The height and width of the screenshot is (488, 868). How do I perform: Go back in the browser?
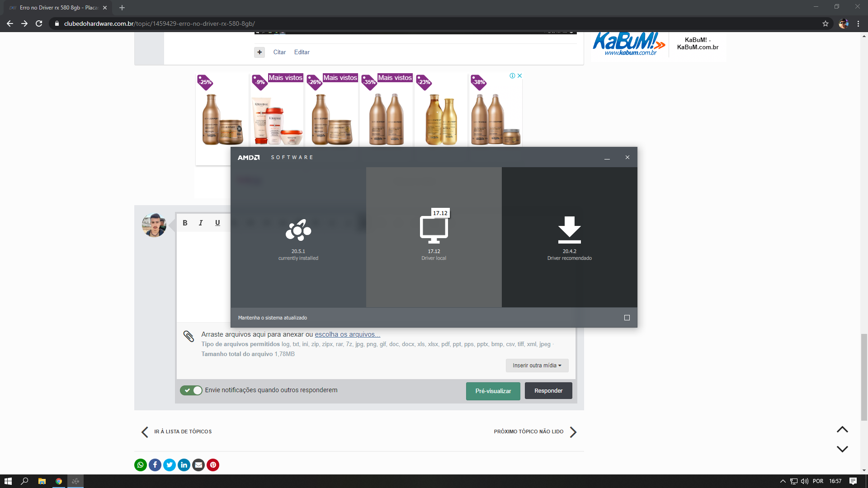10,23
